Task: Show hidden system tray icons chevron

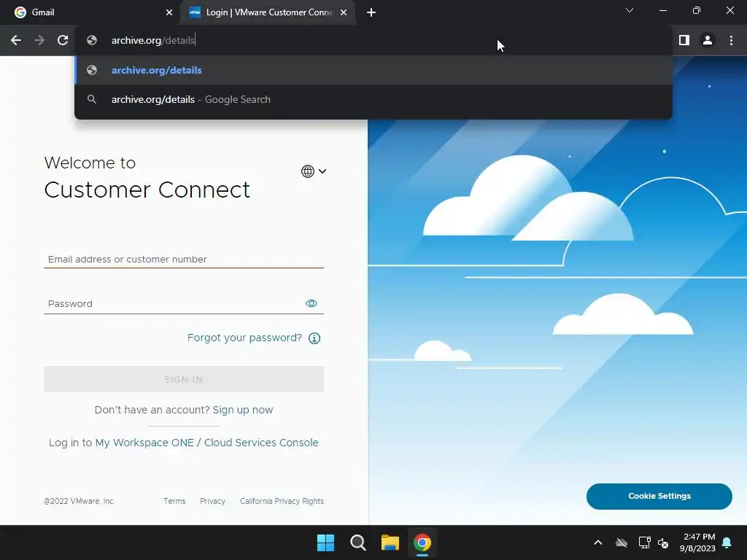Action: point(598,542)
